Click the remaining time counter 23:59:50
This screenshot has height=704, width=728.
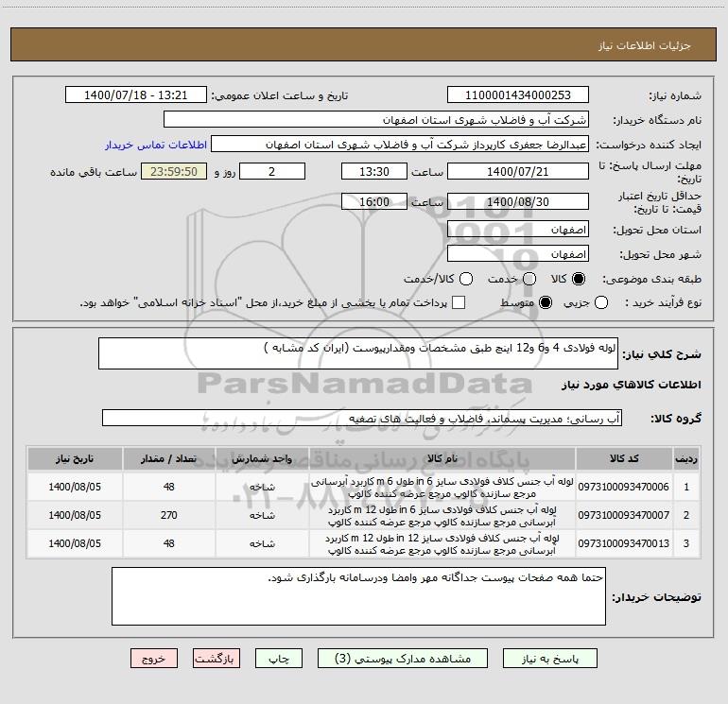(x=174, y=171)
